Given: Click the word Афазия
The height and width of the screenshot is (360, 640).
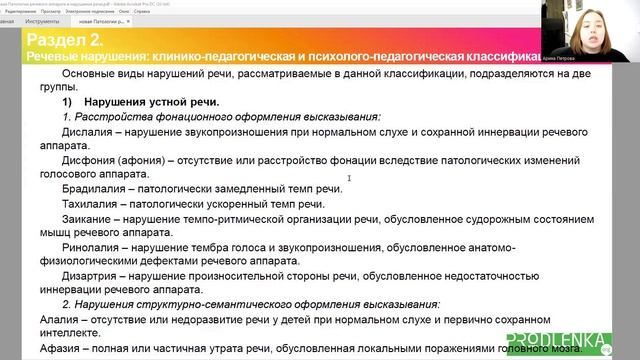Looking at the screenshot, I should [x=60, y=349].
